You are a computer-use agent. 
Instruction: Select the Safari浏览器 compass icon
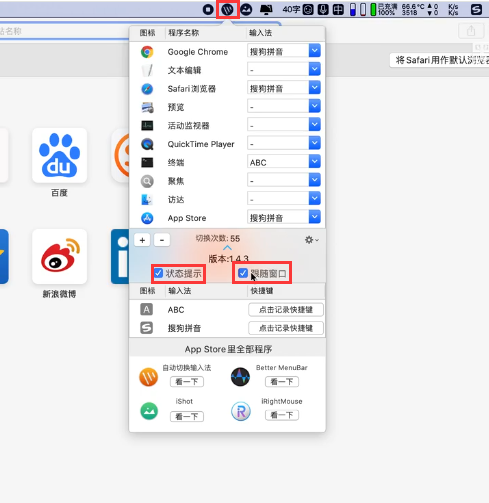(147, 89)
